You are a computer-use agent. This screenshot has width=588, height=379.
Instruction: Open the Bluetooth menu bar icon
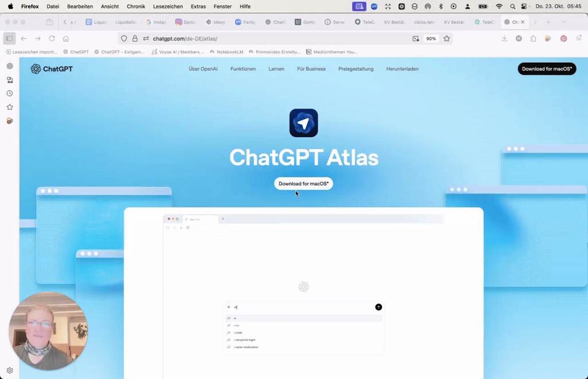[x=440, y=6]
